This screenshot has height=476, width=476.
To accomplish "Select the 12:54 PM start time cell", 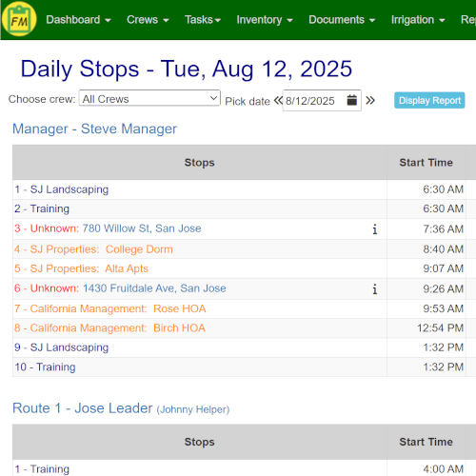I will pyautogui.click(x=426, y=328).
